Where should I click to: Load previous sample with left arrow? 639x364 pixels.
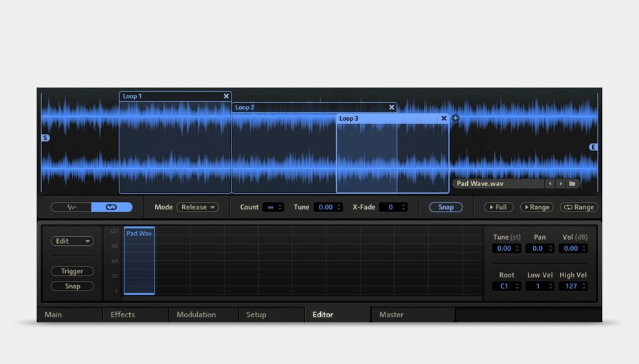[550, 184]
